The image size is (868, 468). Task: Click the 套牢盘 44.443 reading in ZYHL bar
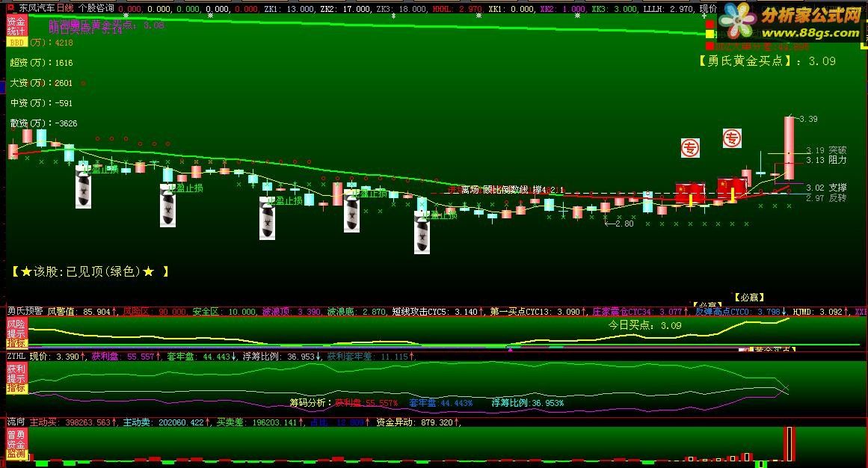point(202,356)
